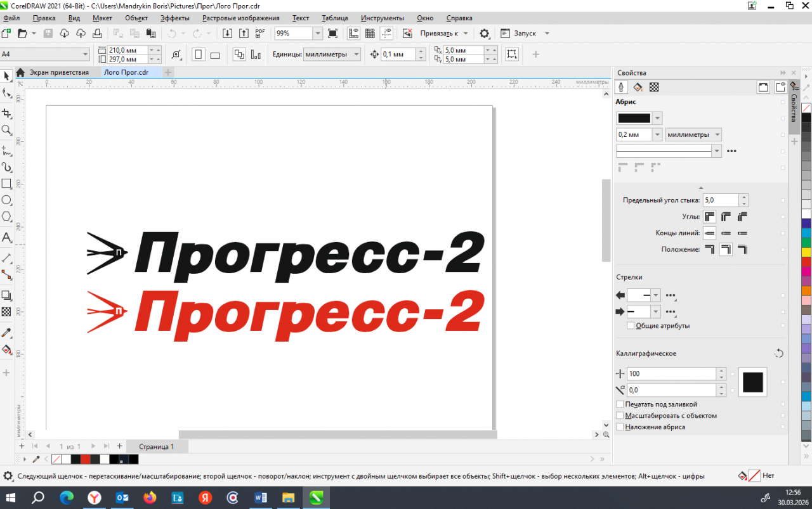Check the Печатать под заливкой option
Image resolution: width=812 pixels, height=509 pixels.
coord(620,404)
